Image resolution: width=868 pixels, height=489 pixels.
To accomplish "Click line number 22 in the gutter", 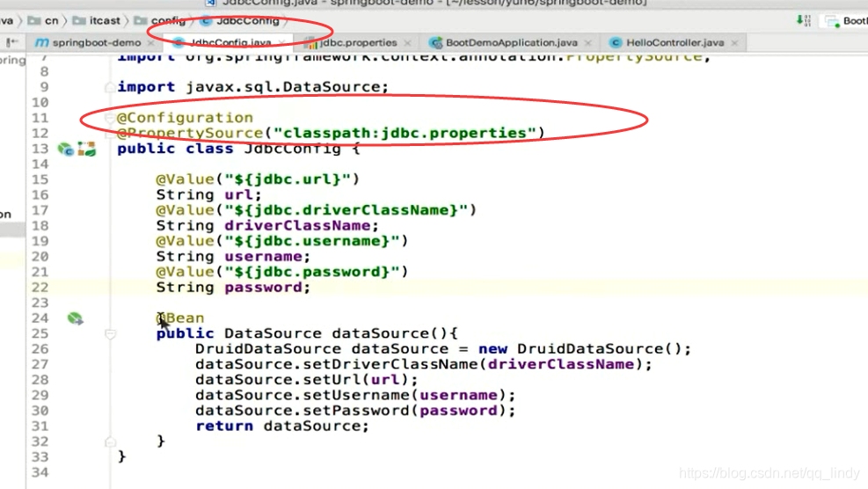I will (x=40, y=288).
